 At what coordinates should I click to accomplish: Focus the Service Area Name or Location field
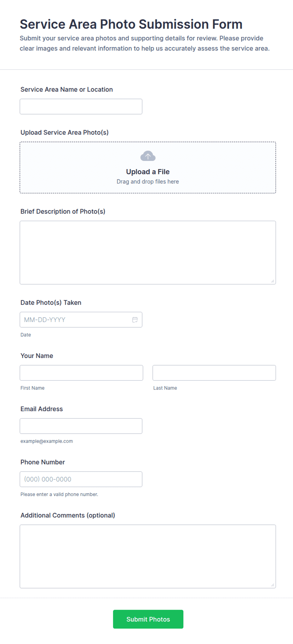(x=81, y=107)
